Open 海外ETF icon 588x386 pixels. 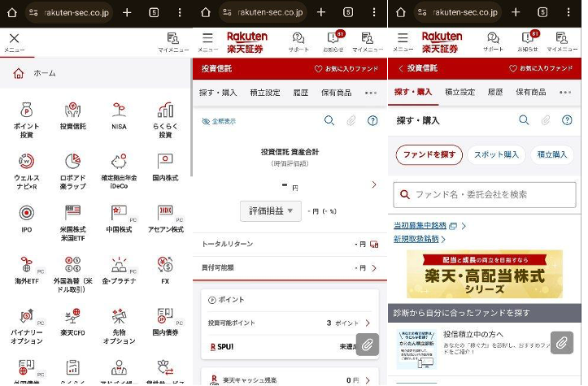pyautogui.click(x=26, y=270)
